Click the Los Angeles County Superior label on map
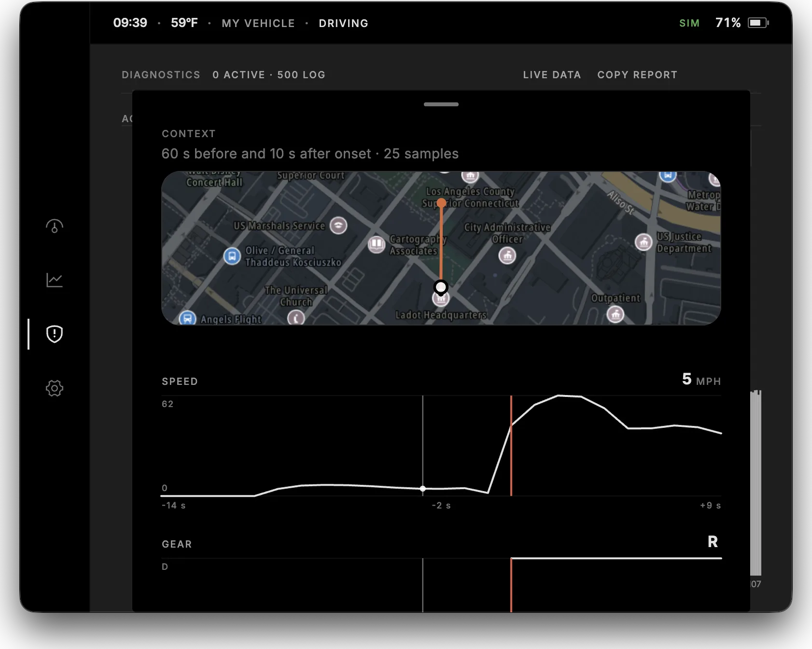This screenshot has height=649, width=812. tap(470, 198)
